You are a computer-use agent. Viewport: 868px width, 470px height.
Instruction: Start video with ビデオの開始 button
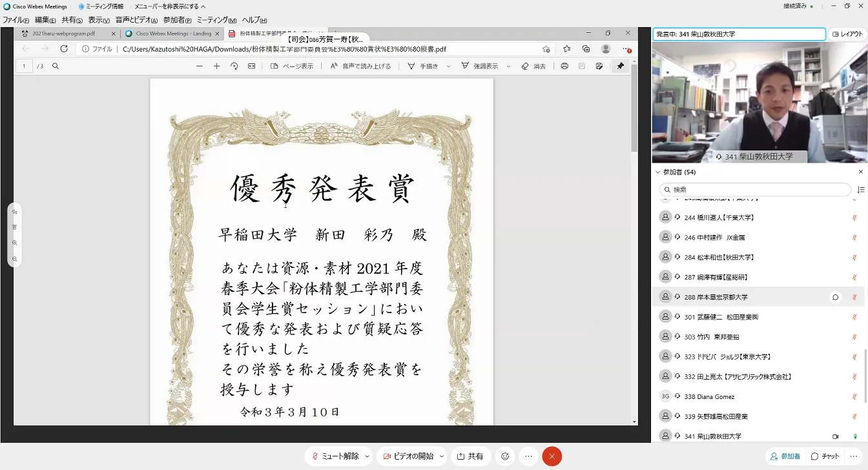click(x=408, y=456)
